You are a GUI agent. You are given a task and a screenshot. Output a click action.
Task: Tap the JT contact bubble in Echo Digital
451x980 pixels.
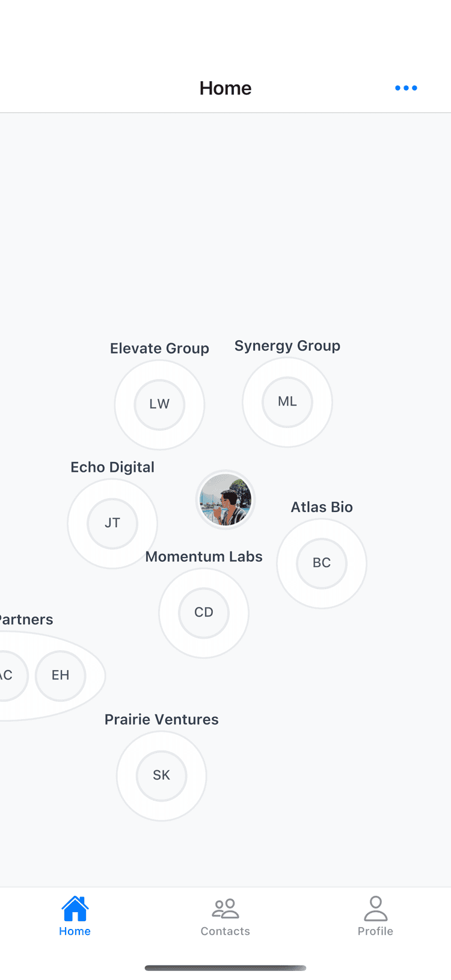pos(112,523)
